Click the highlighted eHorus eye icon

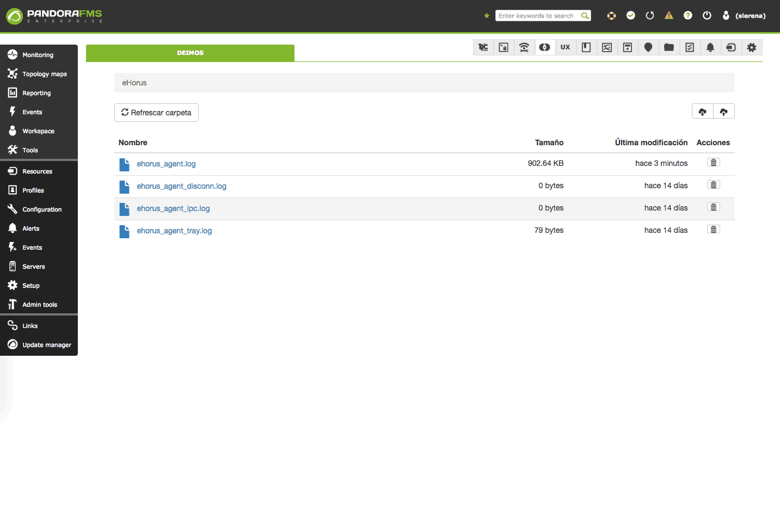coord(545,47)
